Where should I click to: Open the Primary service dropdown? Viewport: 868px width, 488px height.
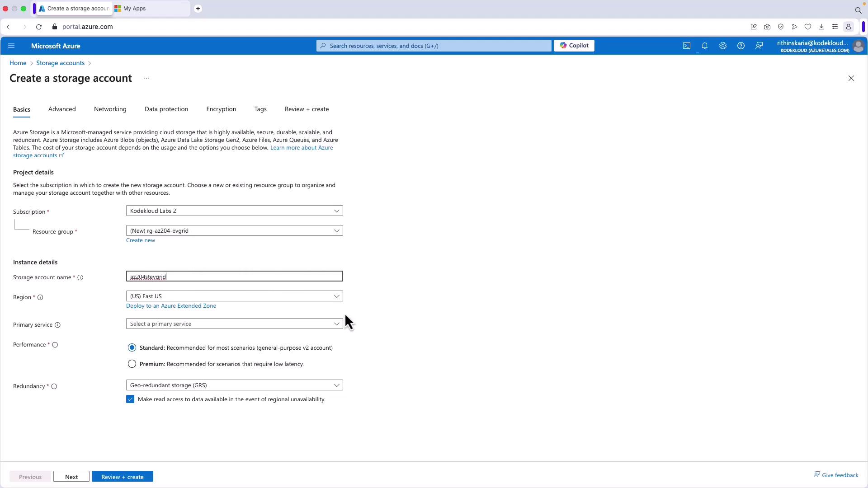click(234, 324)
